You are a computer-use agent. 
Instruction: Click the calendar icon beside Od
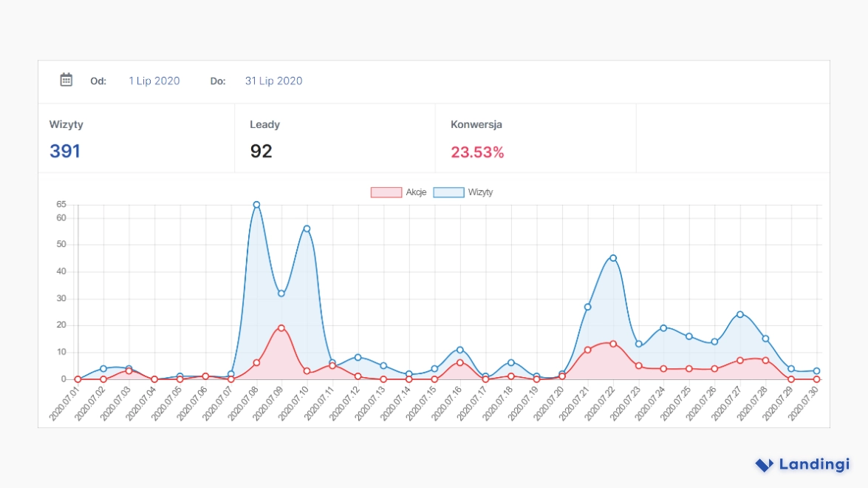66,80
